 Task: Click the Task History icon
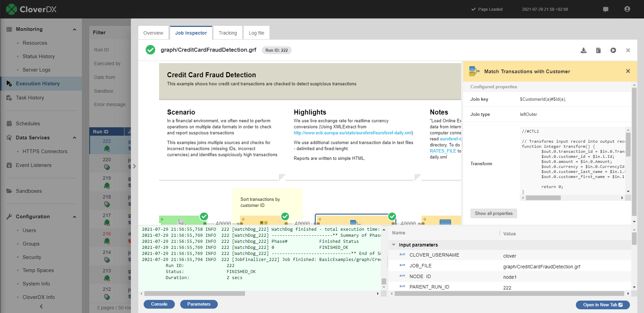(x=9, y=98)
